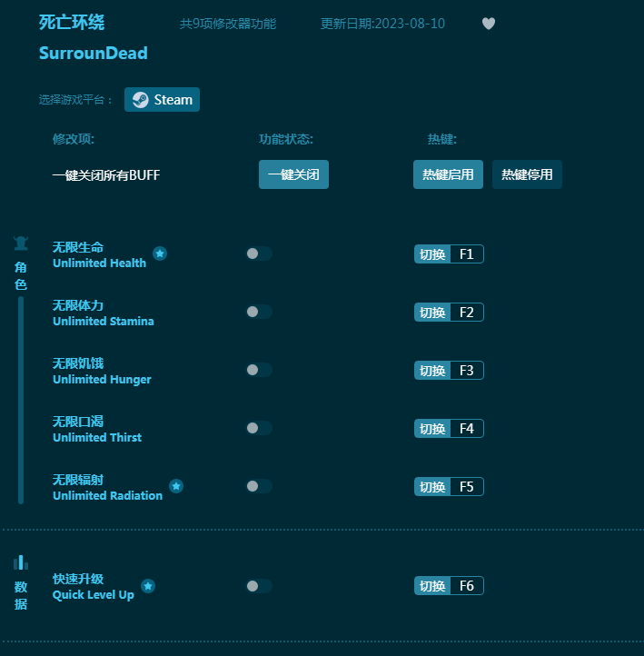The height and width of the screenshot is (656, 644).
Task: Switch on Unlimited Thirst
Action: coord(259,428)
